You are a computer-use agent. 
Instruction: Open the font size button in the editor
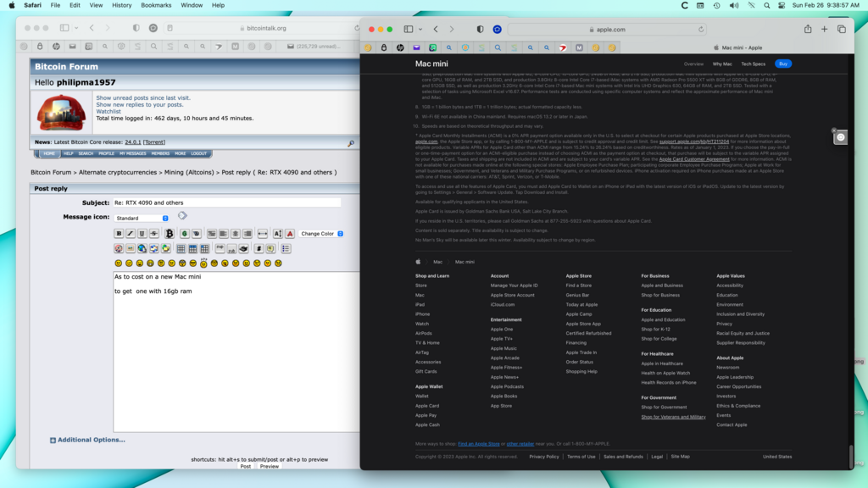coord(277,234)
